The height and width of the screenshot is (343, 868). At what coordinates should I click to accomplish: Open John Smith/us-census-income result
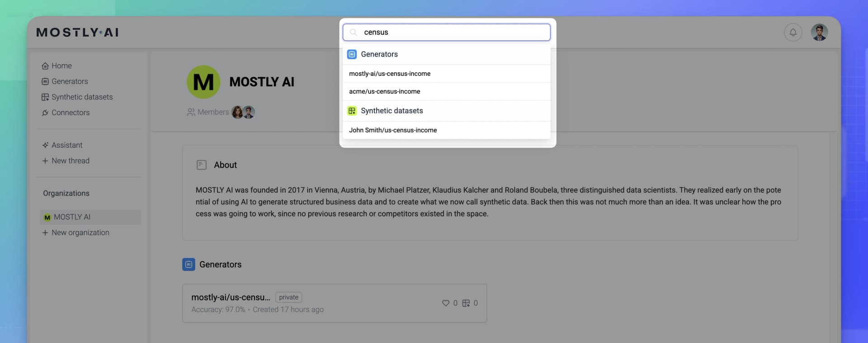click(447, 130)
